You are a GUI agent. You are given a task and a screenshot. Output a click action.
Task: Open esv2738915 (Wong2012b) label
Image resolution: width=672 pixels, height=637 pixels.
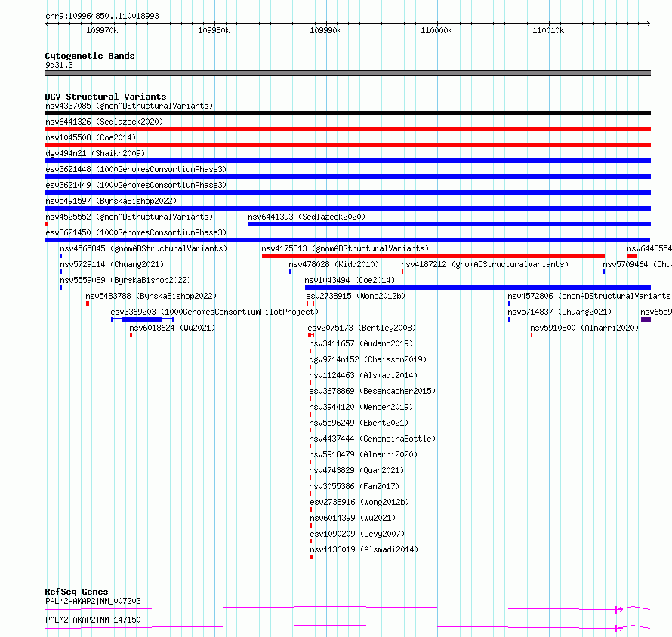point(356,296)
